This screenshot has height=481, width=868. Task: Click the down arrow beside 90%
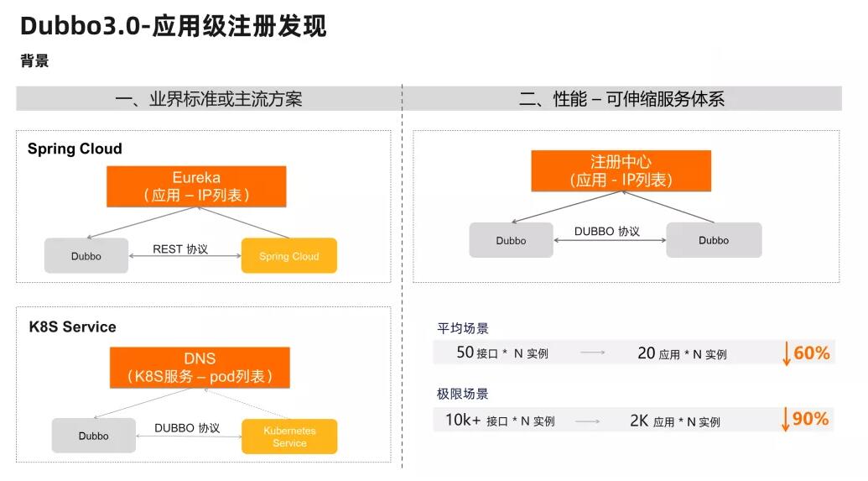(785, 420)
